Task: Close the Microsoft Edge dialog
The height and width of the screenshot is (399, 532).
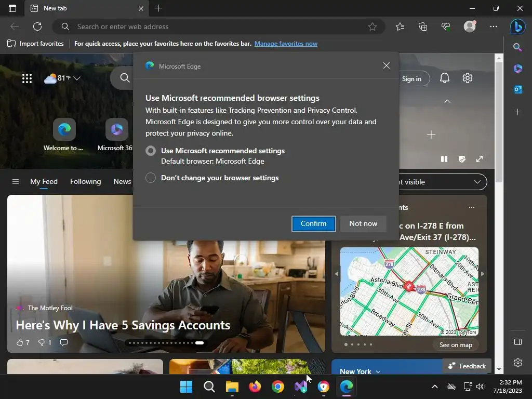Action: 386,66
